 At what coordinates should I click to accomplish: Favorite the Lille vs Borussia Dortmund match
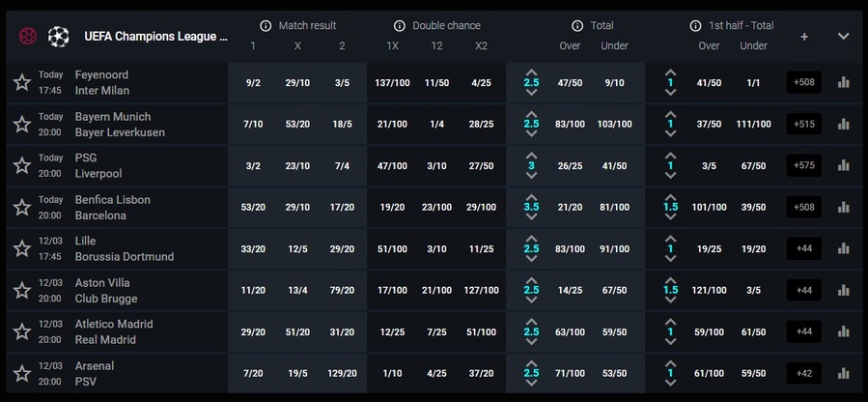22,248
